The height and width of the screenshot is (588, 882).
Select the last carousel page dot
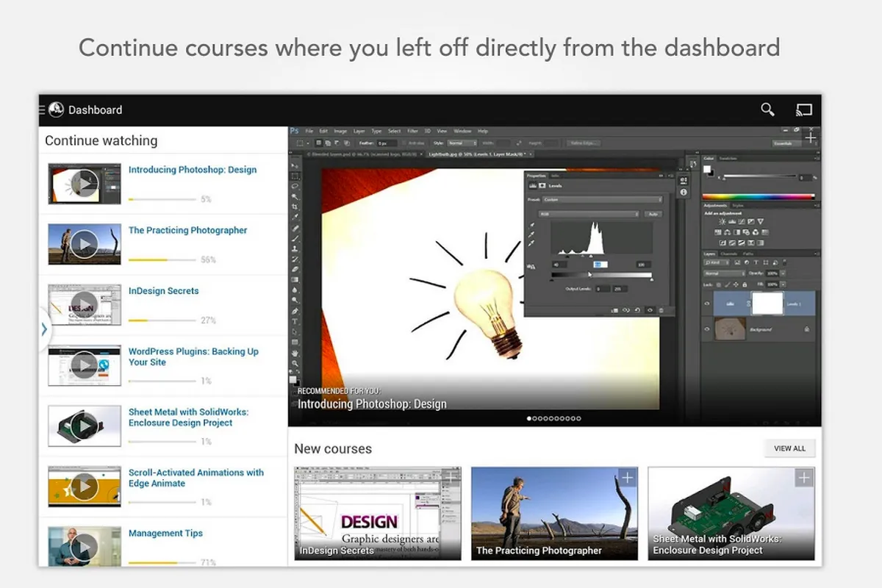click(578, 419)
